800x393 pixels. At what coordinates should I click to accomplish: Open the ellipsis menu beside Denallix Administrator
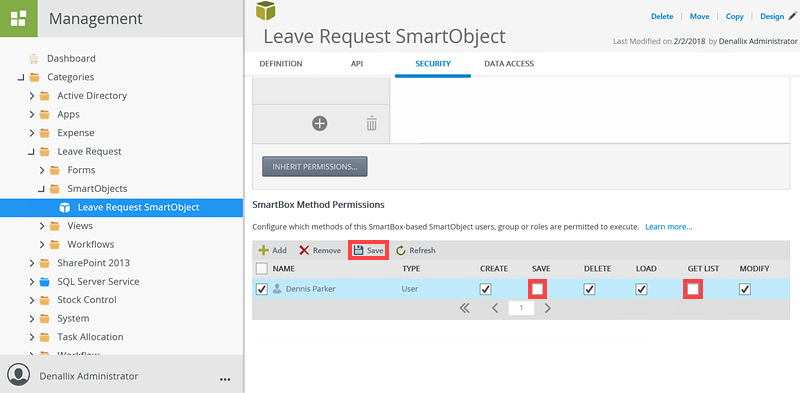(224, 379)
